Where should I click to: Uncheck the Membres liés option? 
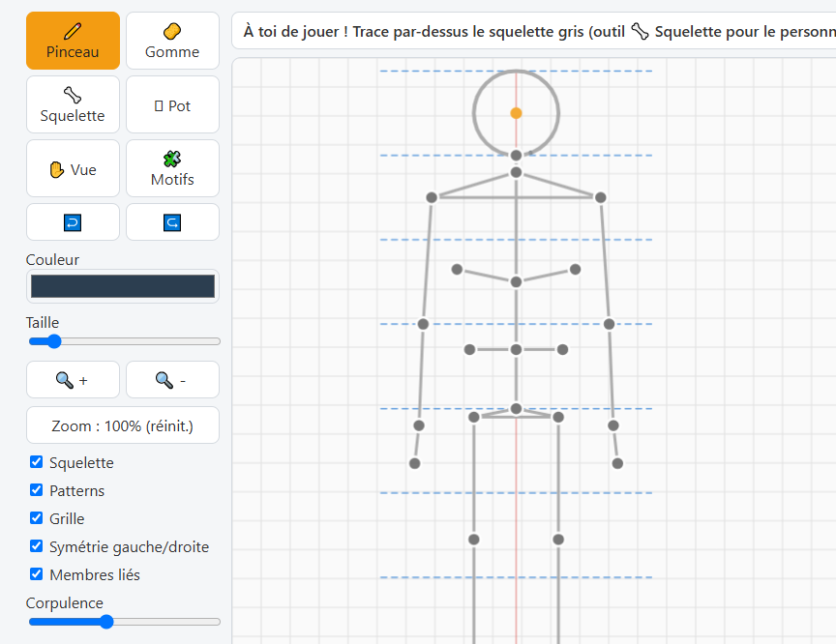(36, 574)
